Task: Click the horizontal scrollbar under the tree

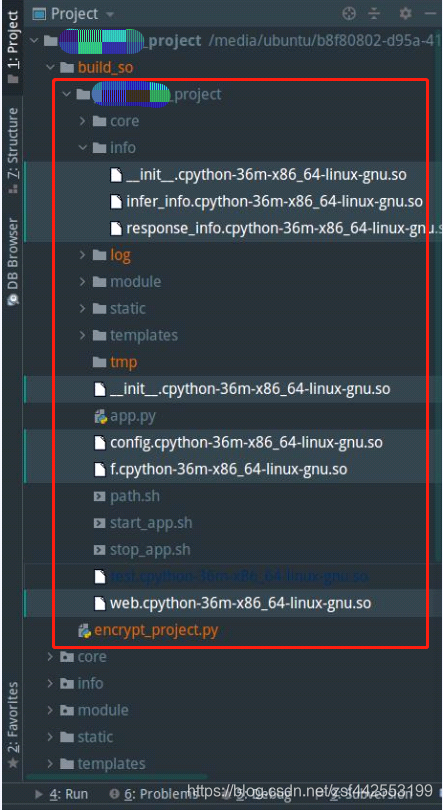Action: (116, 776)
